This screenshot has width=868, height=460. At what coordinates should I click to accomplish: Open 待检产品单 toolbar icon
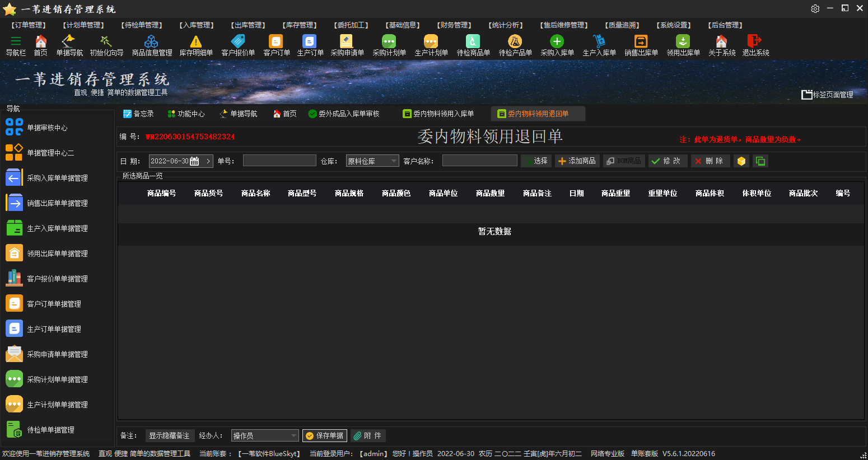pyautogui.click(x=515, y=45)
